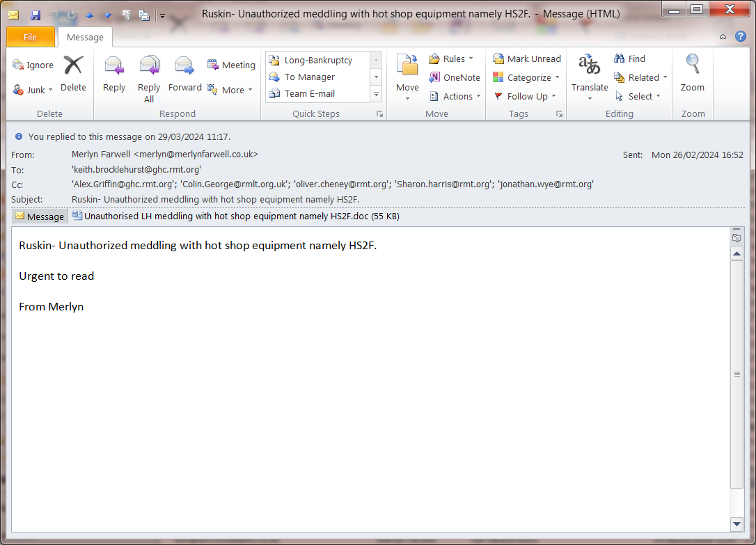The width and height of the screenshot is (756, 545).
Task: Customize the Quick Access Toolbar dropdown
Action: click(x=162, y=16)
